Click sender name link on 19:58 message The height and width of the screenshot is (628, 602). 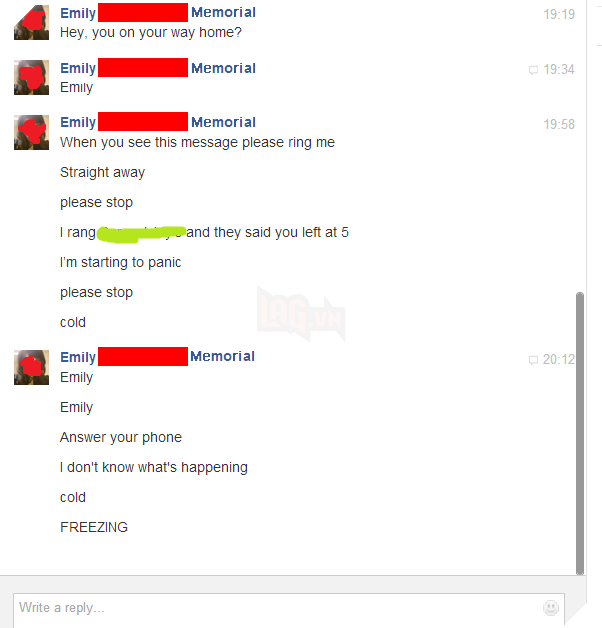point(158,122)
